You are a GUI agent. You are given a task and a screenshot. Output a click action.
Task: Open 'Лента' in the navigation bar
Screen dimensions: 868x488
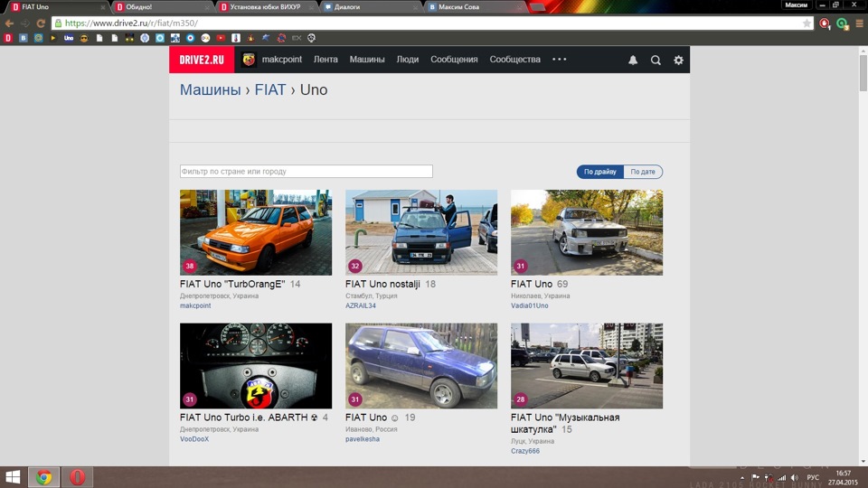(x=325, y=60)
